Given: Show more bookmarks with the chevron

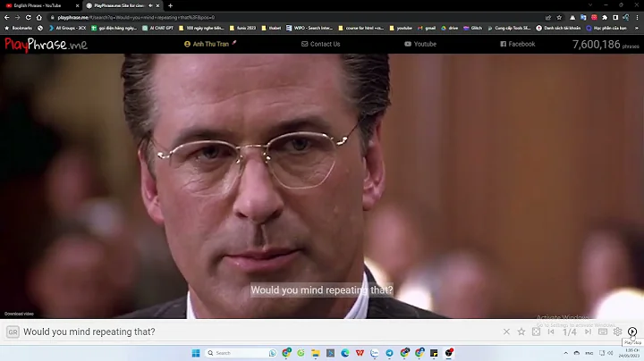Looking at the screenshot, I should point(637,28).
